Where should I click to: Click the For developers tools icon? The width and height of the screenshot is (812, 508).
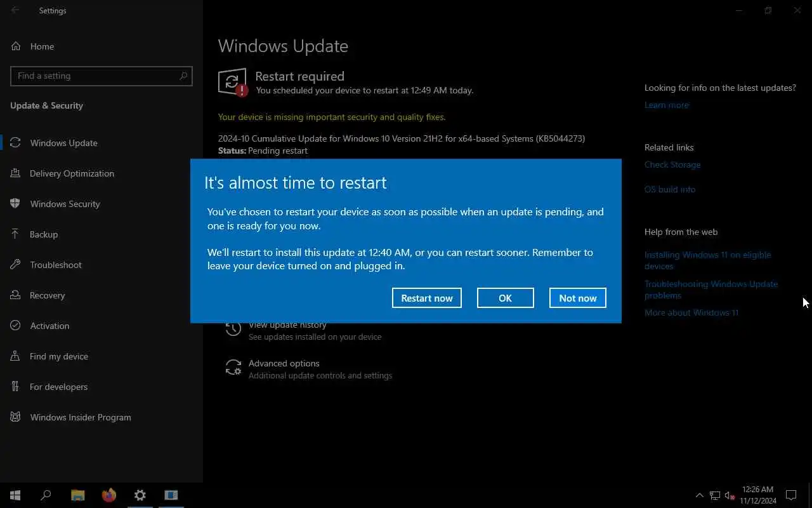click(16, 387)
